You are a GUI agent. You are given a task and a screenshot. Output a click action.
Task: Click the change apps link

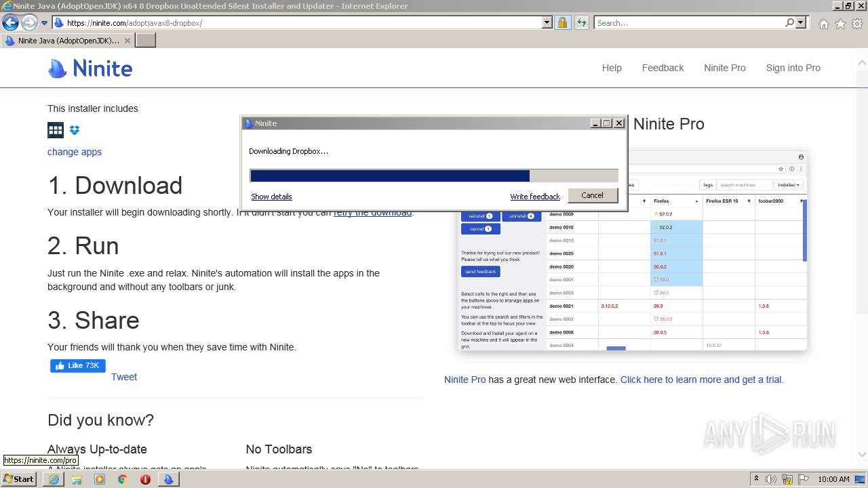point(75,152)
